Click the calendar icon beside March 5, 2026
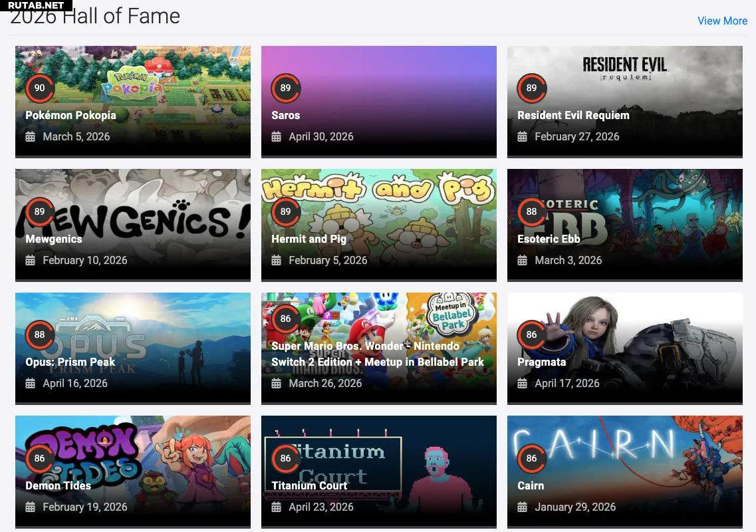This screenshot has height=532, width=756. point(31,136)
